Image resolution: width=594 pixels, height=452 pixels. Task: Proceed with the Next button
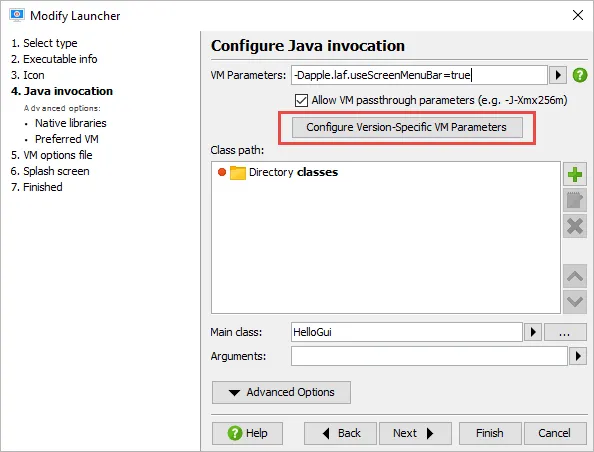pyautogui.click(x=415, y=433)
